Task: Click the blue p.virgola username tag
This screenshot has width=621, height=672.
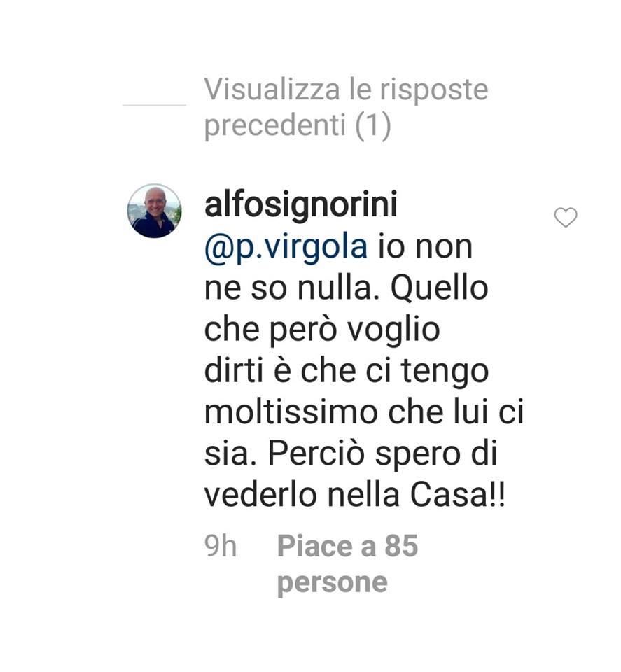Action: click(x=286, y=248)
